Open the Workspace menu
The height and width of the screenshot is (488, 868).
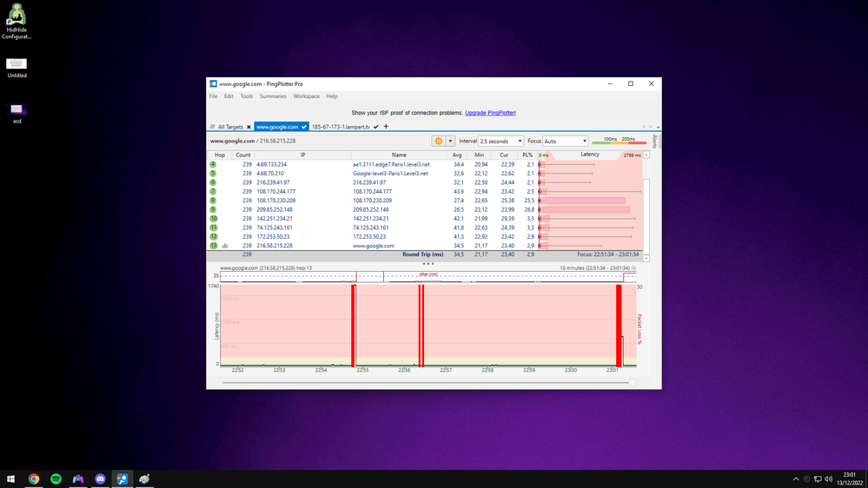point(306,96)
